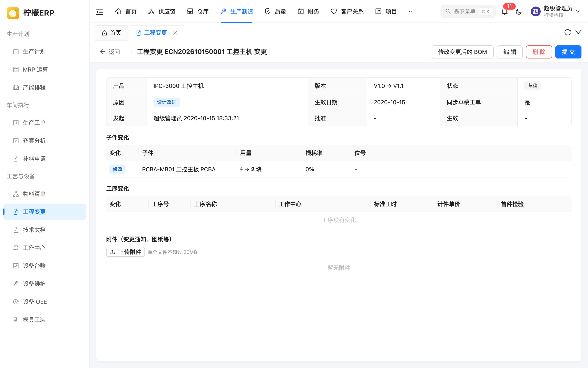Open 模具工装 sidebar item
The image size is (588, 368).
pos(45,320)
